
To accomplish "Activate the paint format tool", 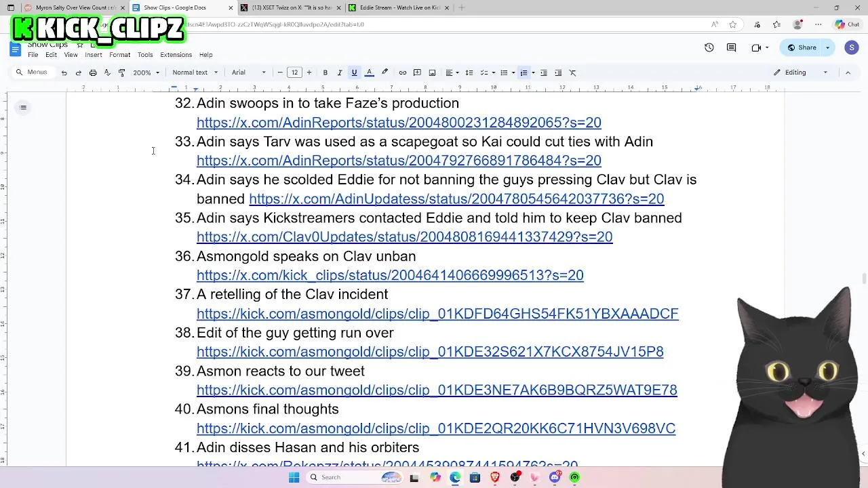I will click(x=121, y=73).
